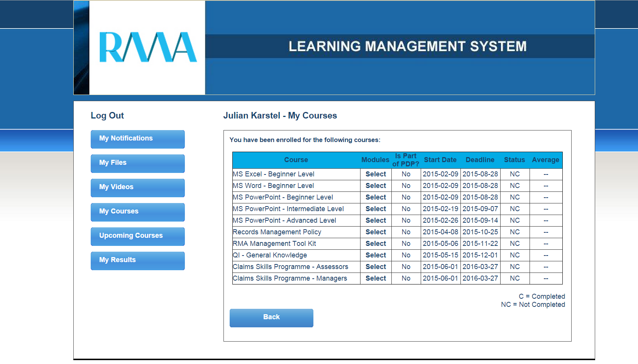
Task: Go to My Courses
Action: (138, 212)
